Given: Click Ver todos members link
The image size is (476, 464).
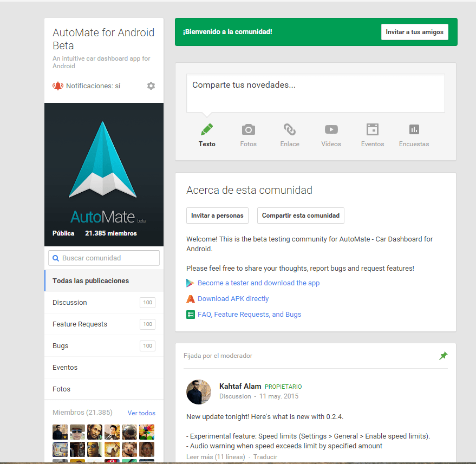Looking at the screenshot, I should [x=141, y=413].
